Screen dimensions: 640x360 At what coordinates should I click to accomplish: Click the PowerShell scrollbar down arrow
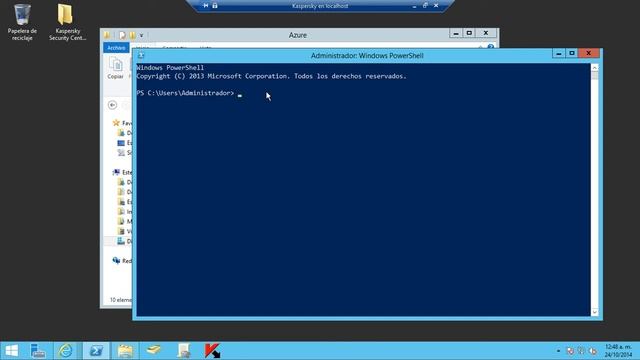[x=595, y=312]
